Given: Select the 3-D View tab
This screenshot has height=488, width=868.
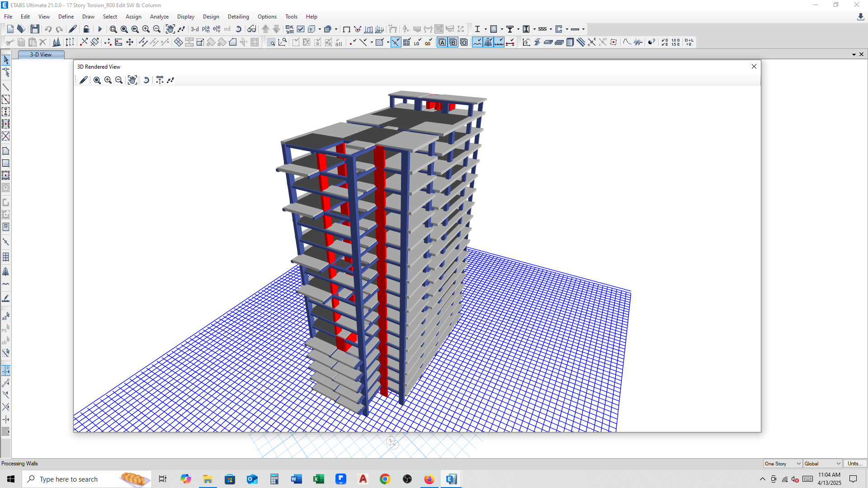Looking at the screenshot, I should [41, 55].
